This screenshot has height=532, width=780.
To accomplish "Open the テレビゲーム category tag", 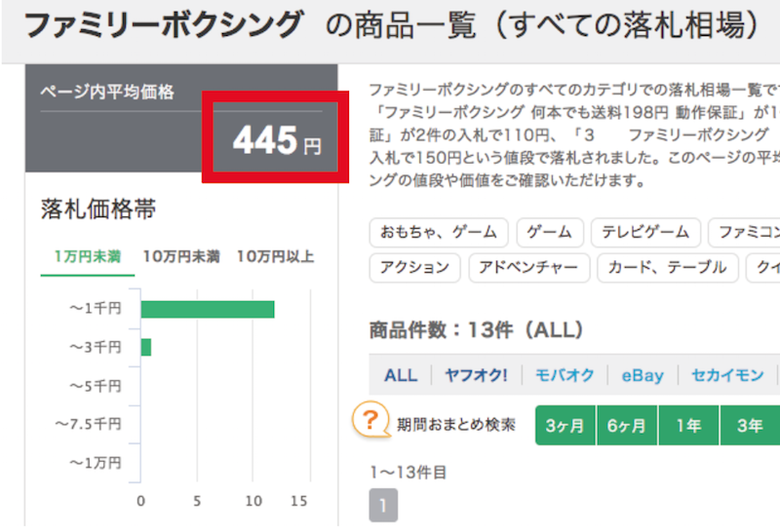I will pyautogui.click(x=645, y=232).
